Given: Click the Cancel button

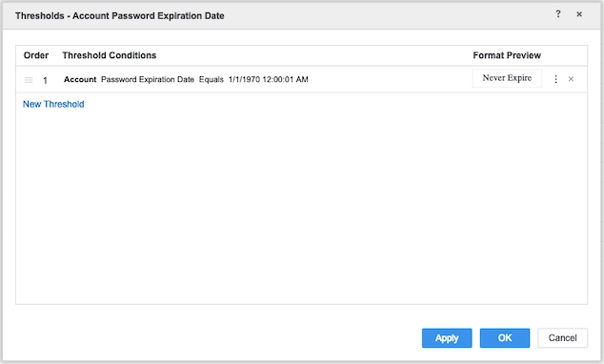Looking at the screenshot, I should tap(562, 338).
